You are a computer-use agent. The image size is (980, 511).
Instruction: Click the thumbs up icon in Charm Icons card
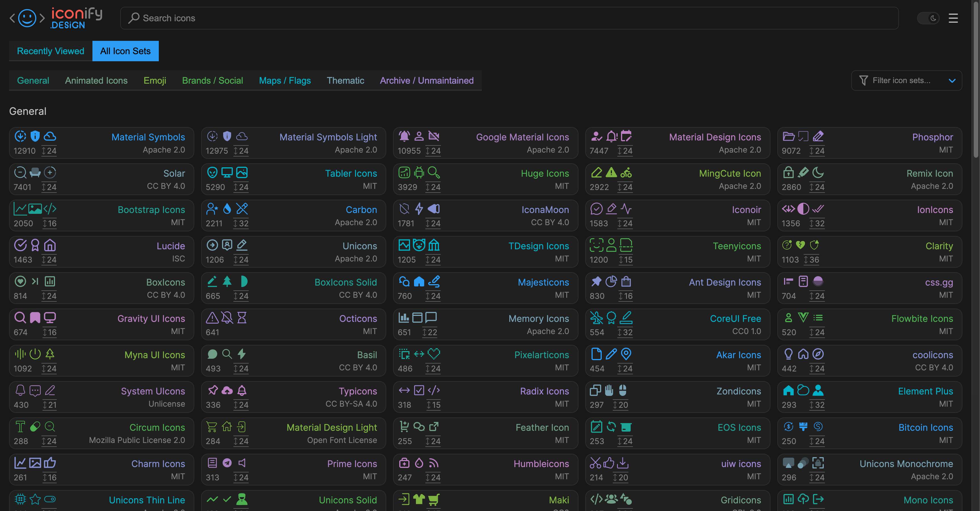[x=50, y=463]
